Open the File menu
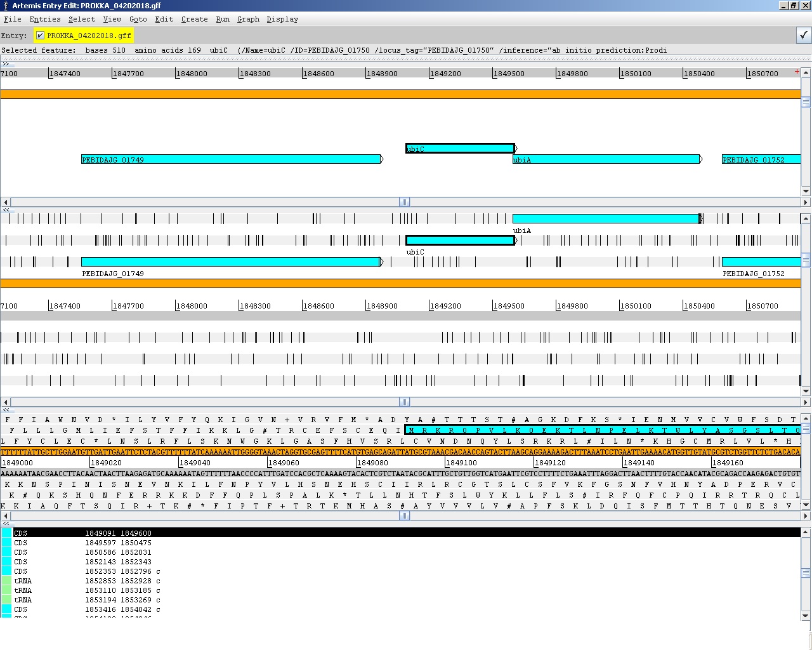 coord(12,19)
